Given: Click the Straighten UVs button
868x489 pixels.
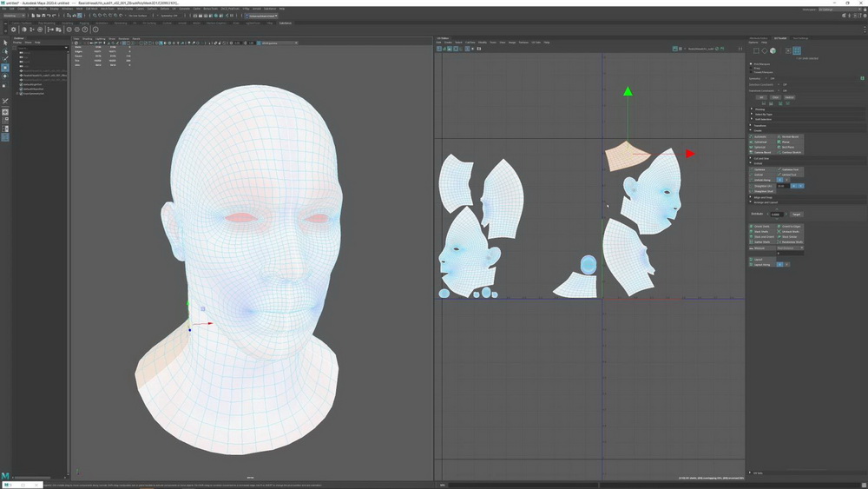Looking at the screenshot, I should coord(762,186).
